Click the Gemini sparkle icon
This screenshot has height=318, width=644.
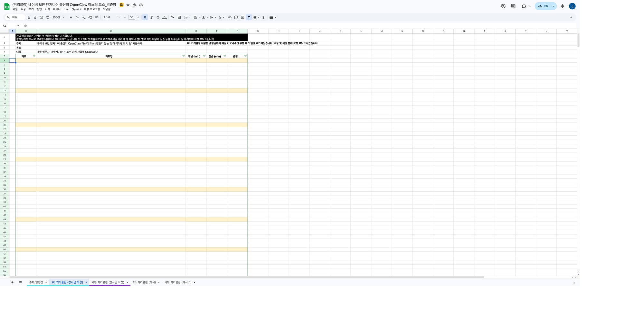click(x=563, y=6)
